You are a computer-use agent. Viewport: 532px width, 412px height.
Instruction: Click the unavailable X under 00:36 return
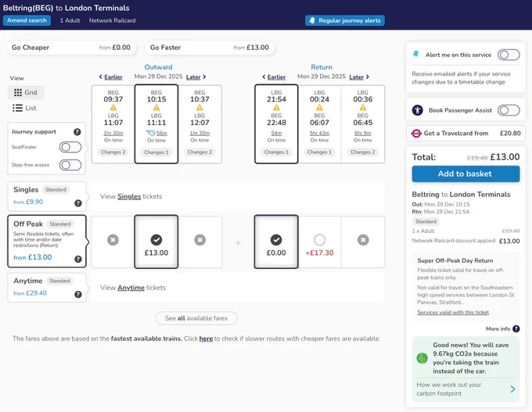click(x=363, y=240)
